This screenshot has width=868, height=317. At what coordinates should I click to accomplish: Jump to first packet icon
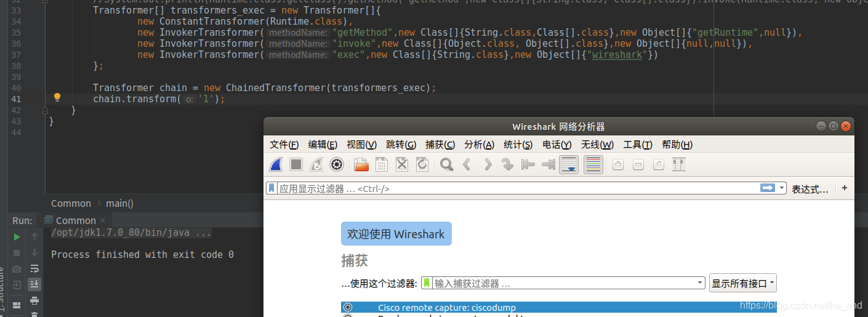(x=528, y=164)
